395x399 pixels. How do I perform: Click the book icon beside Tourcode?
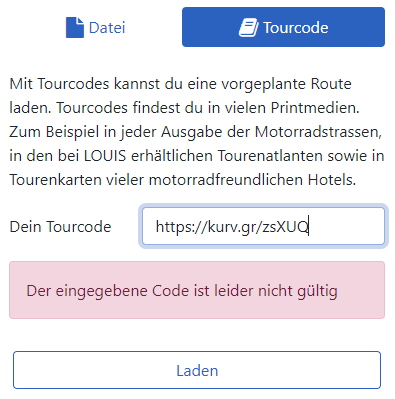coord(248,28)
